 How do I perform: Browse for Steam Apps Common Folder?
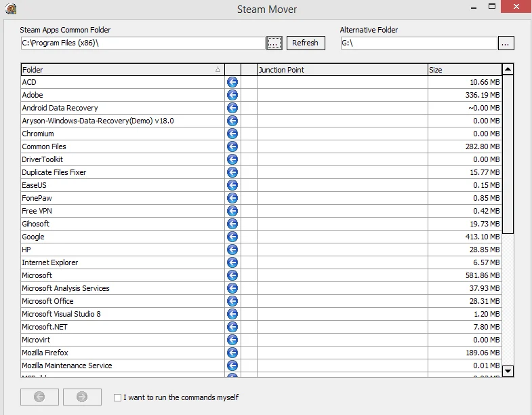(x=274, y=43)
